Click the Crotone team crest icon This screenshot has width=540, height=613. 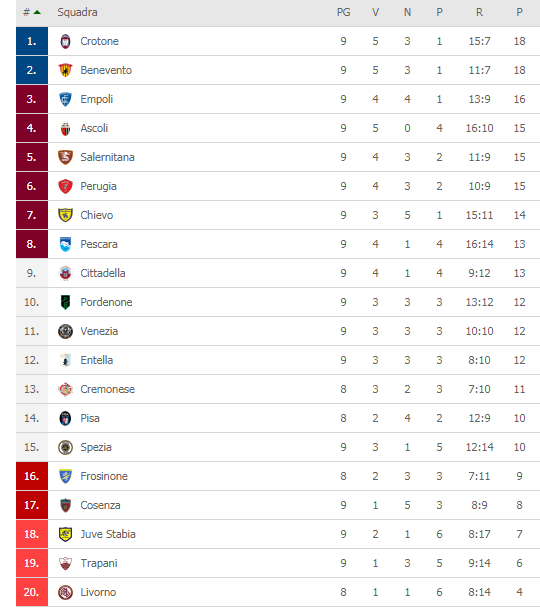pos(65,41)
